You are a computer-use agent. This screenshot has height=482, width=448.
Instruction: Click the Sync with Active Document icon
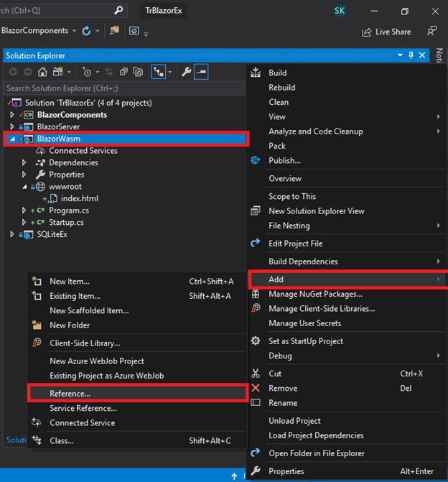pos(109,72)
